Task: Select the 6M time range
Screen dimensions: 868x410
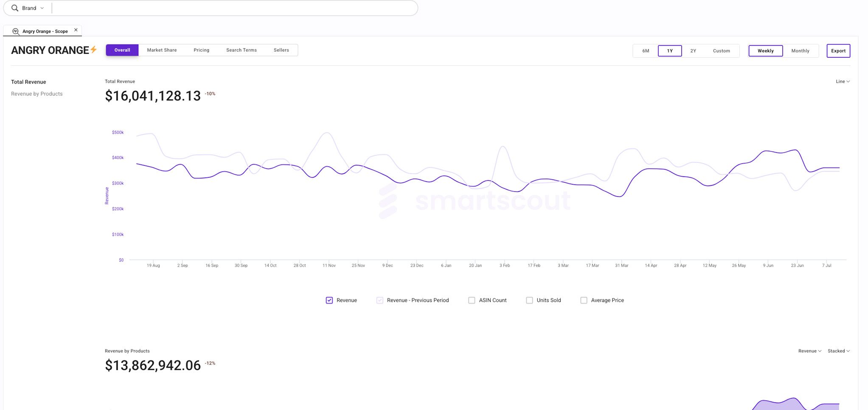Action: tap(646, 51)
